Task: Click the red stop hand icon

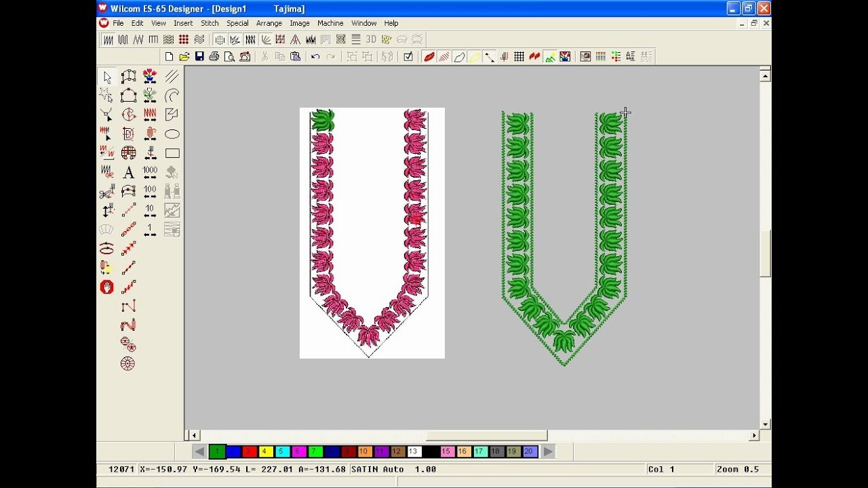Action: (107, 287)
